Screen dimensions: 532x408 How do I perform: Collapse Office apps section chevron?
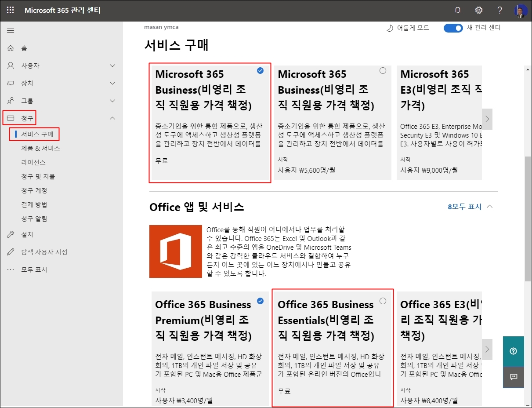pyautogui.click(x=490, y=206)
